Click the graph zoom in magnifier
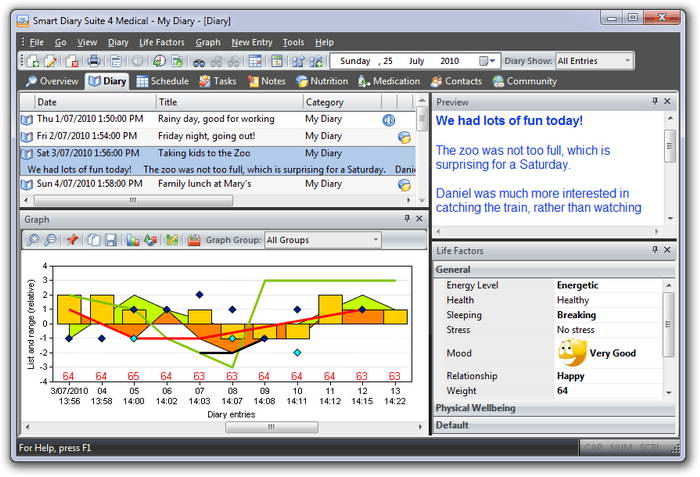This screenshot has width=700, height=477. pos(33,240)
